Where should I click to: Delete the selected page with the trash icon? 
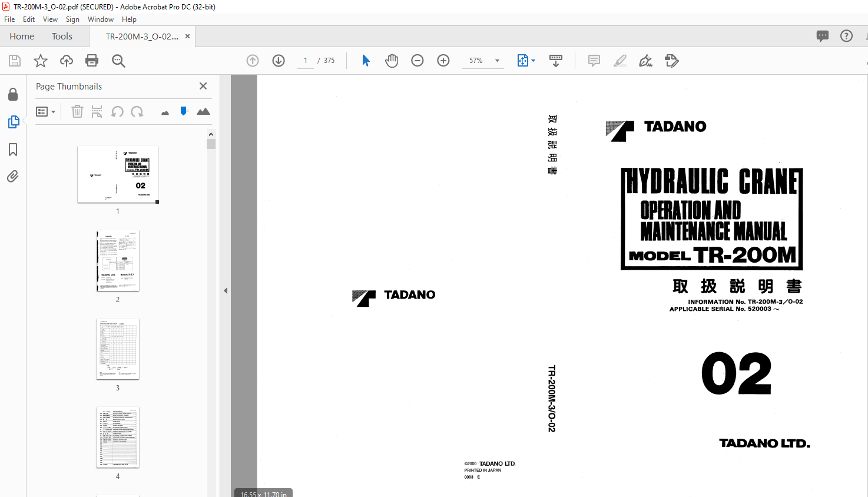click(77, 111)
